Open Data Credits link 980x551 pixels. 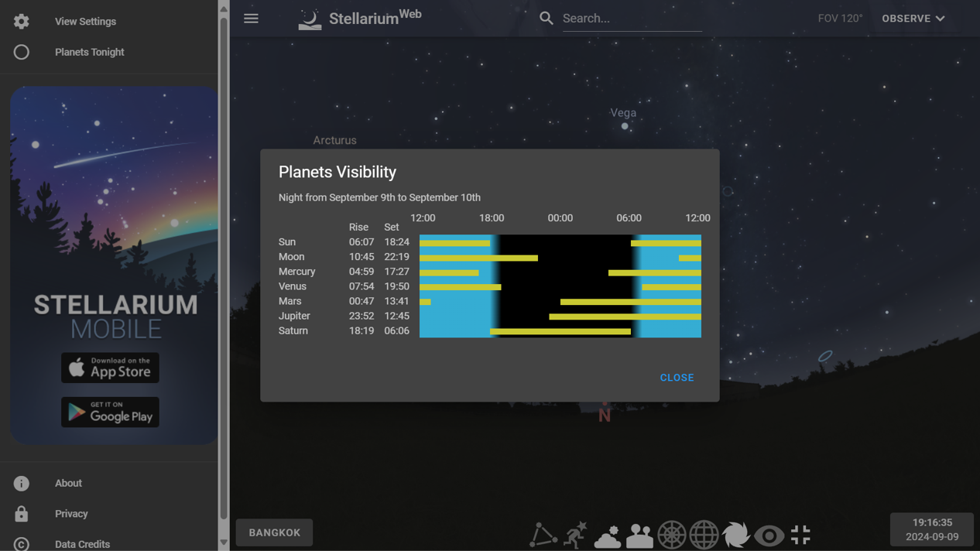coord(82,543)
